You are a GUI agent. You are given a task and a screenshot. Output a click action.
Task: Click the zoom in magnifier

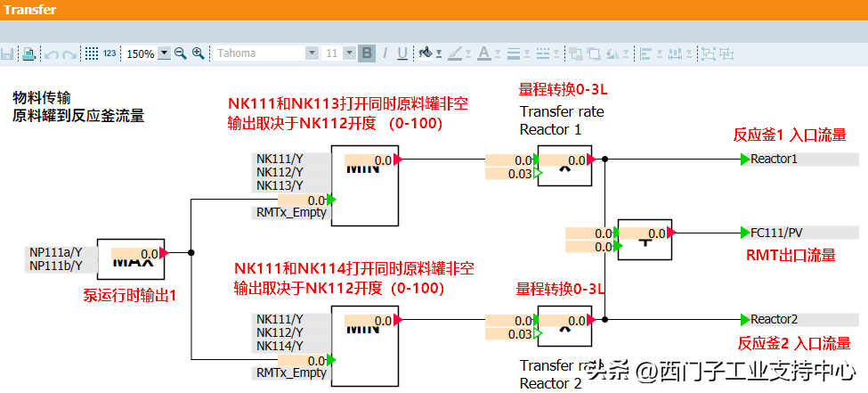199,53
